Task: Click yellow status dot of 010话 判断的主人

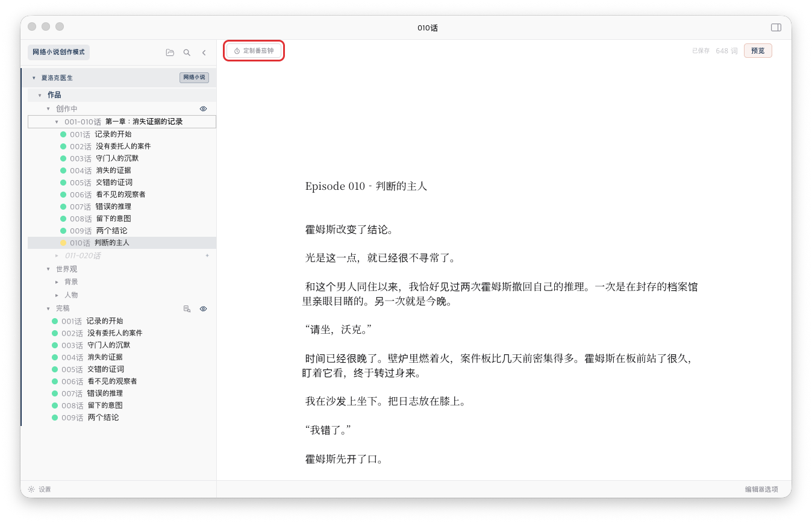Action: click(63, 243)
